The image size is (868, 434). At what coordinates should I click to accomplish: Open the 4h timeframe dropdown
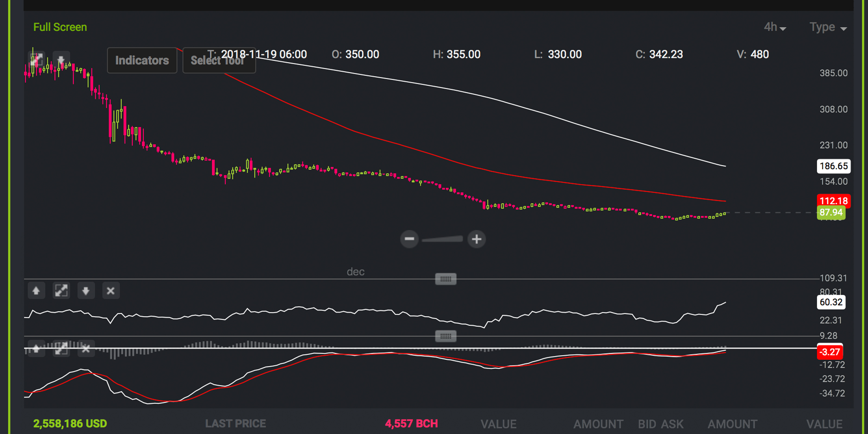pos(775,27)
